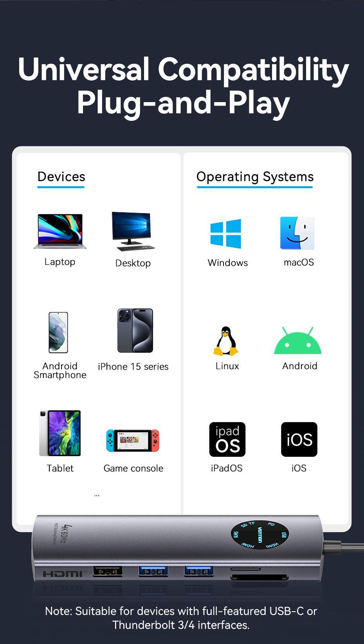Click the Tablet device image
The image size is (364, 644).
click(x=60, y=433)
